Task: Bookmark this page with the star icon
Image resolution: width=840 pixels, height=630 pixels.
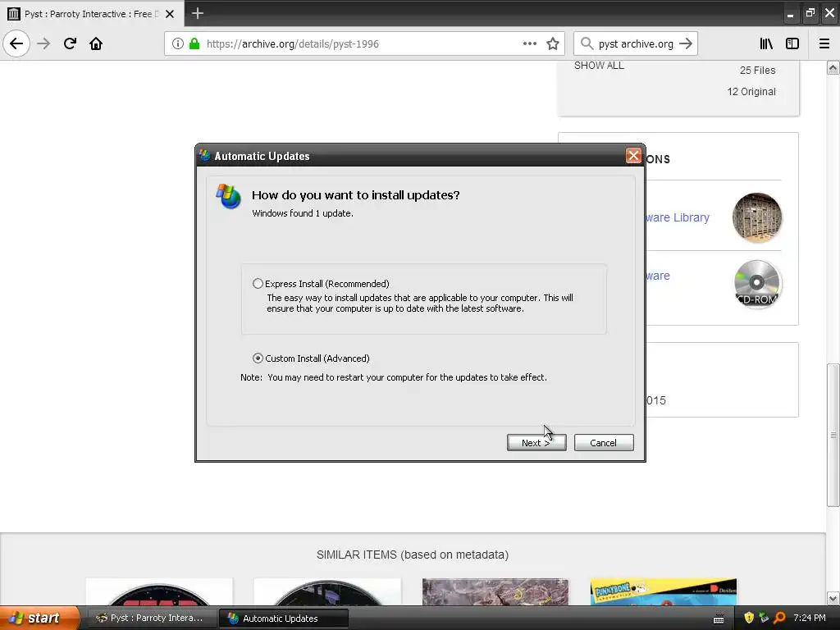Action: coord(553,43)
